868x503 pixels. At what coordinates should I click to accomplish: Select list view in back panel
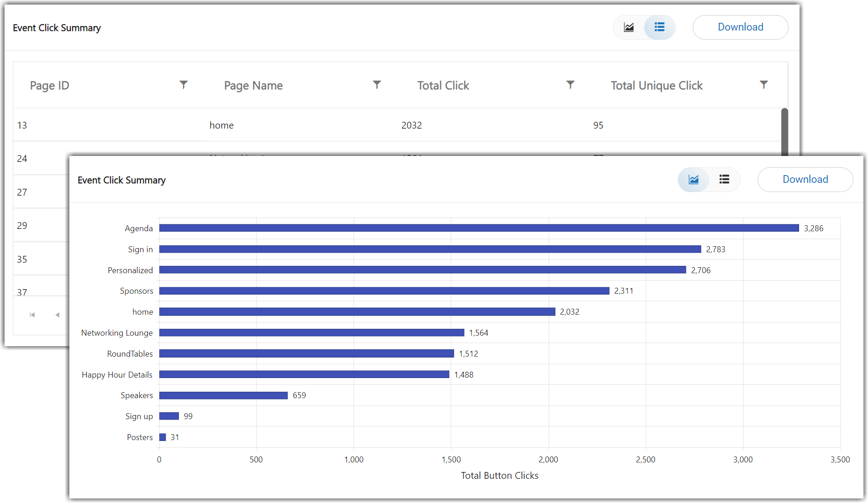tap(659, 27)
